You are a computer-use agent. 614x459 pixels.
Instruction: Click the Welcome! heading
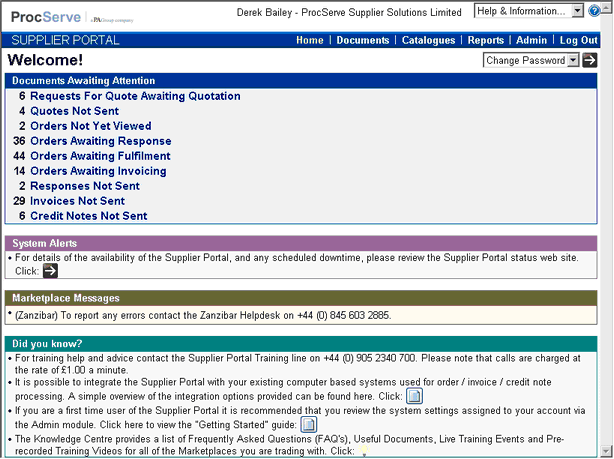point(45,60)
